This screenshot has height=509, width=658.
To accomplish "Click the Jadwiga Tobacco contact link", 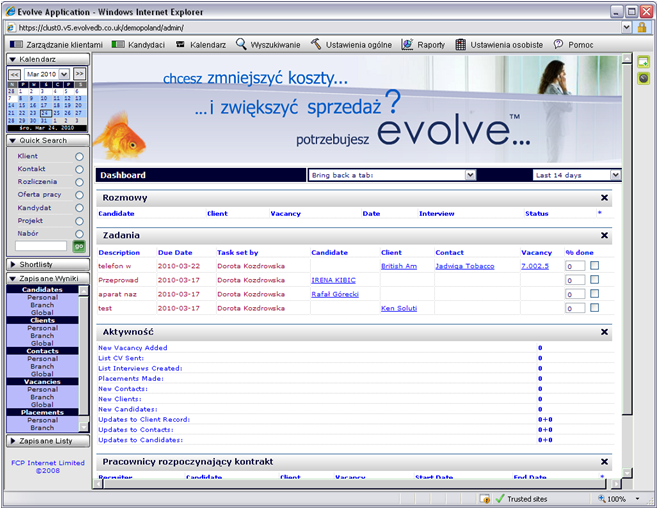I will coord(465,266).
